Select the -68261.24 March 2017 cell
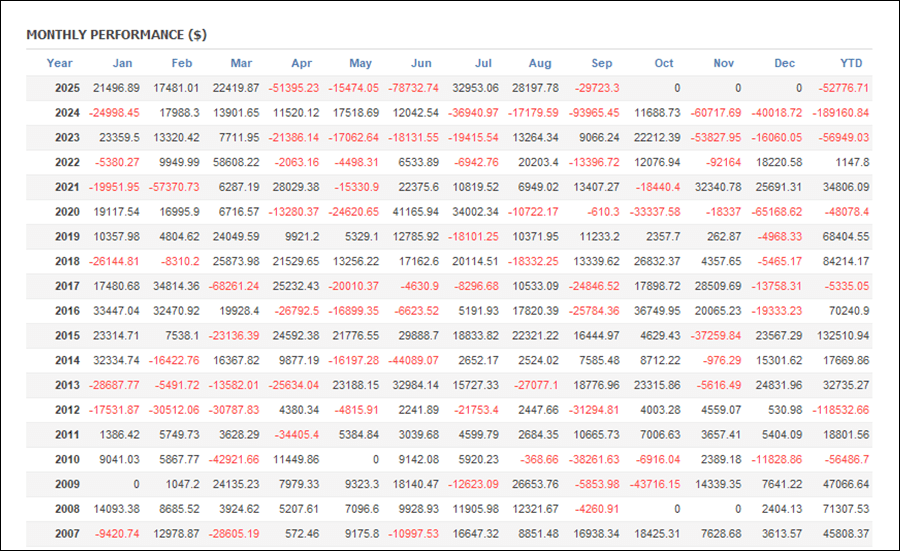Viewport: 900px width, 551px height. (230, 286)
